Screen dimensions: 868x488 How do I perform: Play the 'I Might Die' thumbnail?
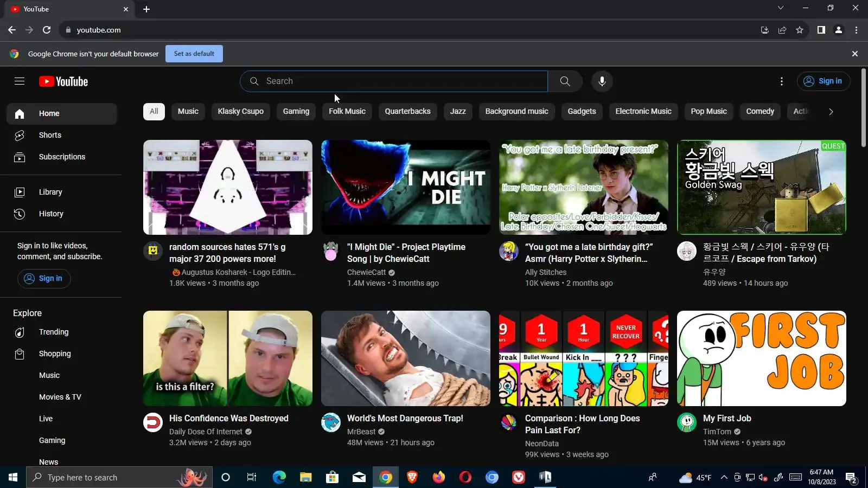406,188
